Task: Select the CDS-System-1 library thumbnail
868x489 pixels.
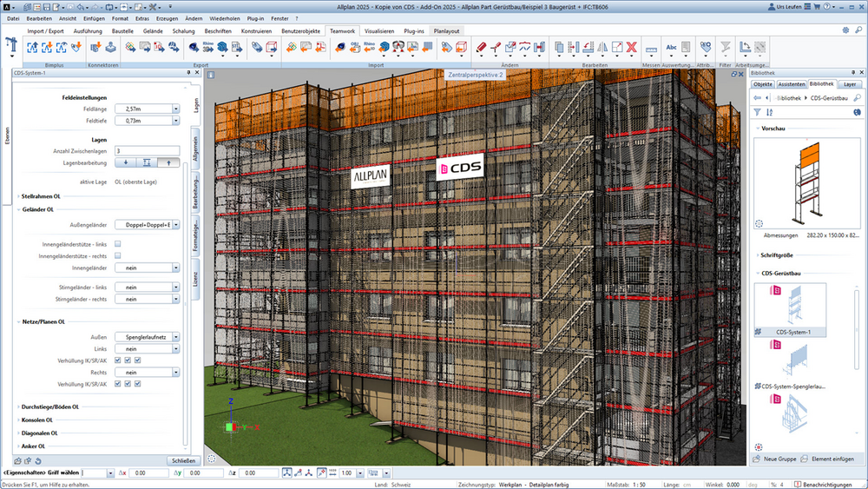Action: (x=790, y=309)
